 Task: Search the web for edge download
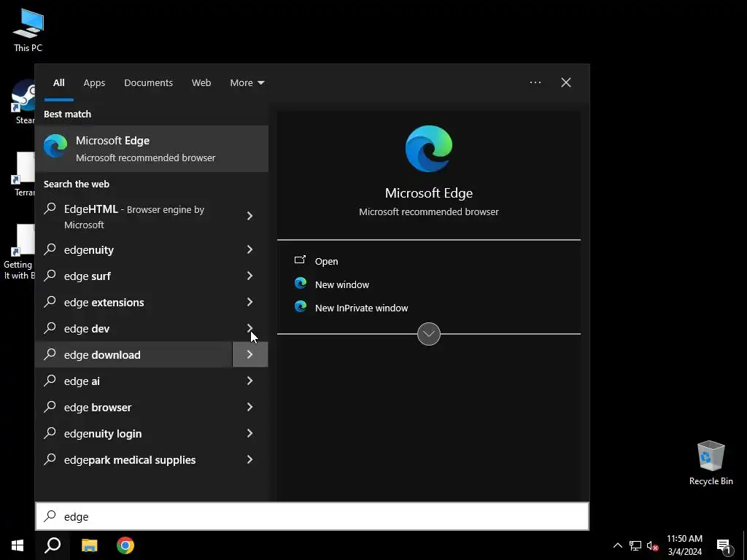coord(134,354)
